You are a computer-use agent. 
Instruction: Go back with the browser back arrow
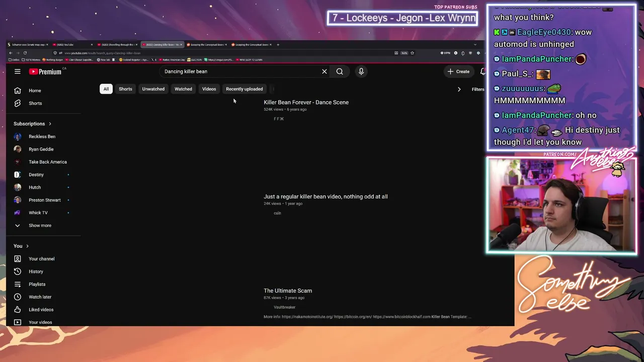(11, 53)
